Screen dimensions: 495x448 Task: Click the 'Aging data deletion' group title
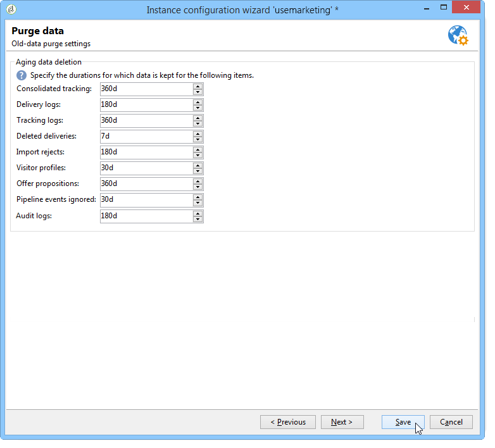pos(49,62)
